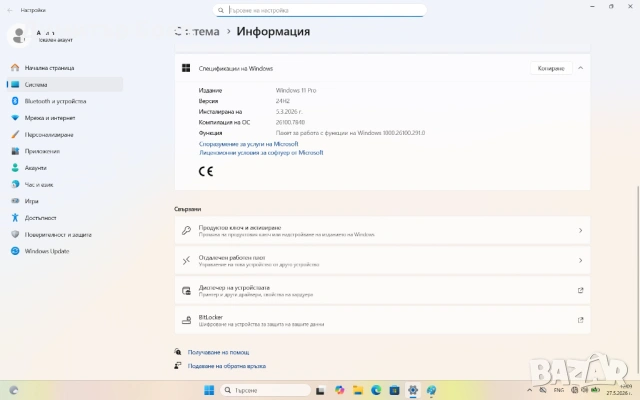Open Поверителност и защита settings
The width and height of the screenshot is (640, 400).
pos(64,235)
